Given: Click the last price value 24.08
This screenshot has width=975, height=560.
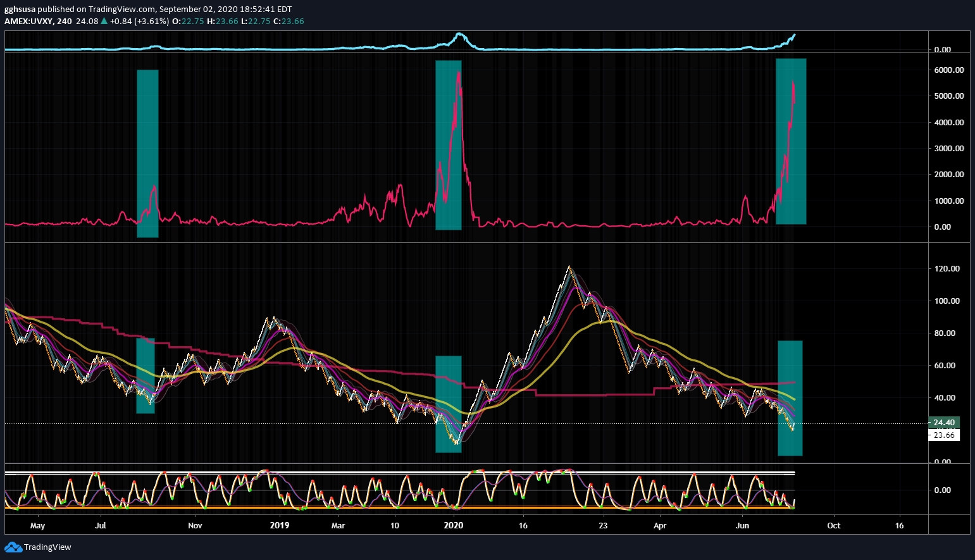Looking at the screenshot, I should tap(87, 21).
